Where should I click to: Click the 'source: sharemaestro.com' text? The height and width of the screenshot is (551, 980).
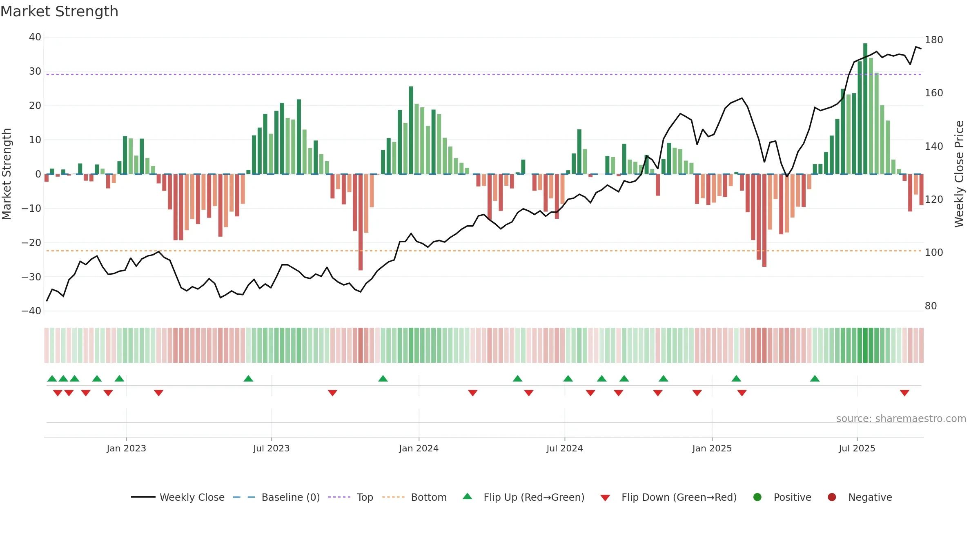click(901, 418)
